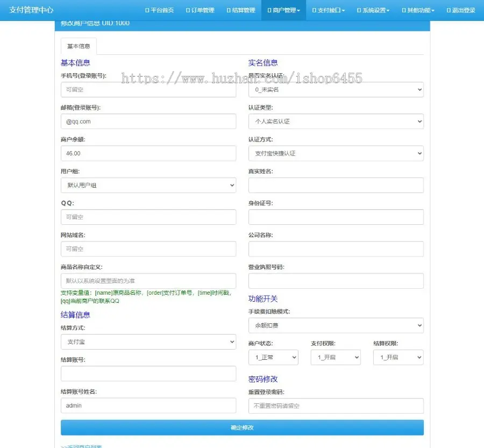Screen dimensions: 484x448
Task: Open the 支付权限 dropdown
Action: (336, 357)
